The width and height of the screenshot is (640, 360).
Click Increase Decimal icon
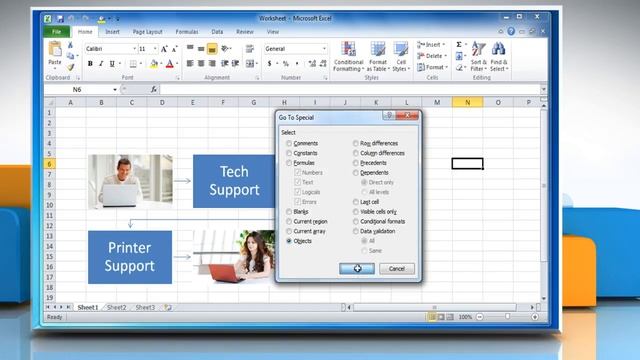pos(312,64)
